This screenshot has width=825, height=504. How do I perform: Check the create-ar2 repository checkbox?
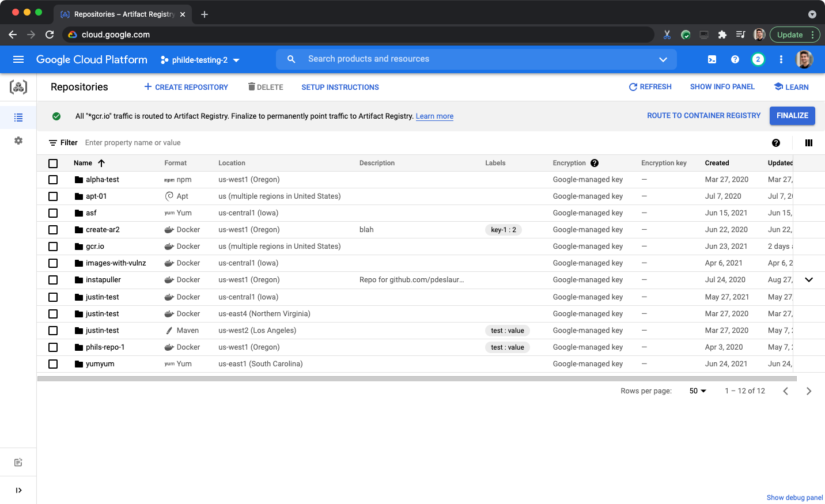[53, 230]
